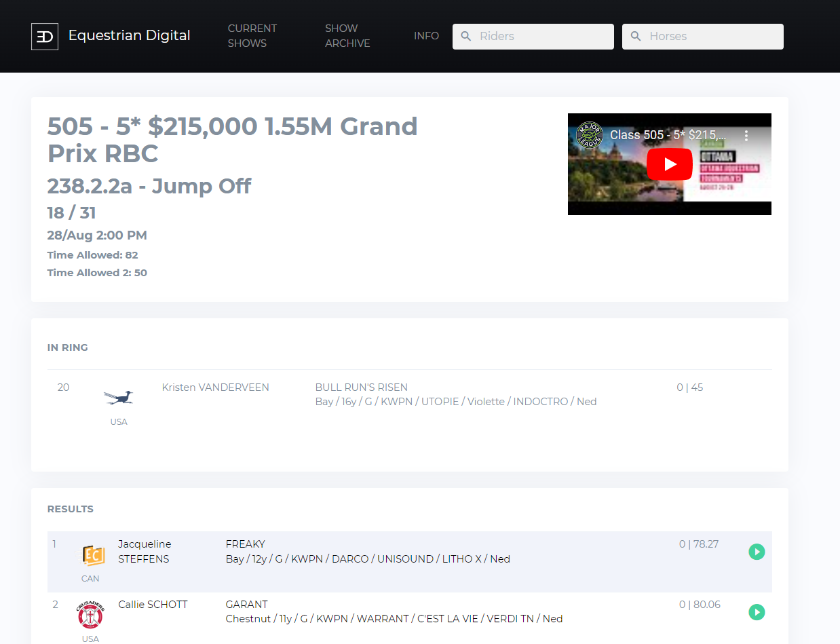The width and height of the screenshot is (840, 644).
Task: Click the '238.2.2a - Jump Off' heading
Action: click(149, 186)
